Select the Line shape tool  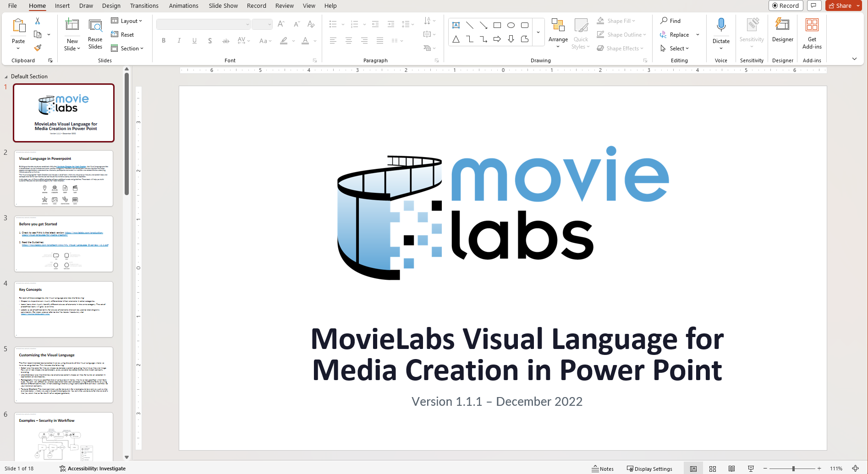click(470, 25)
